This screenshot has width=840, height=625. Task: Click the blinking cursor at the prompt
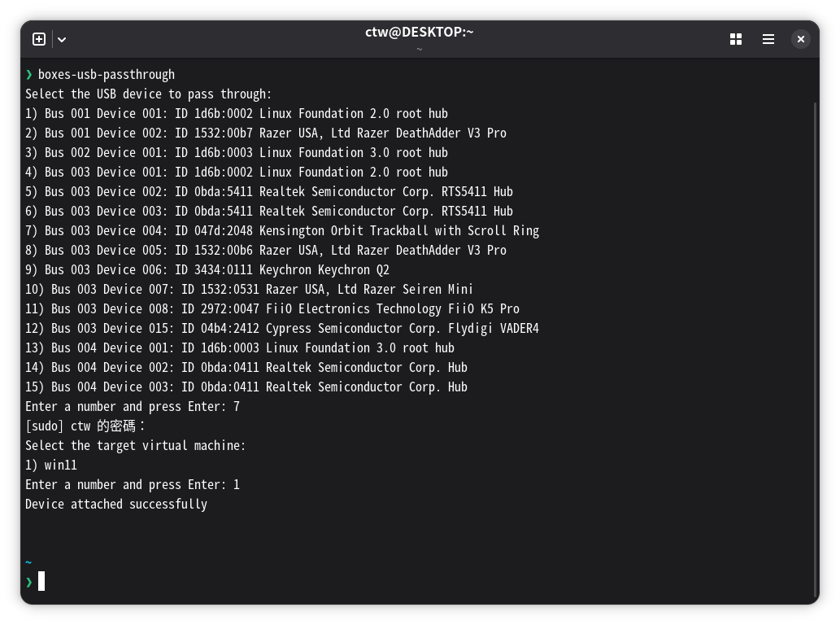(41, 581)
